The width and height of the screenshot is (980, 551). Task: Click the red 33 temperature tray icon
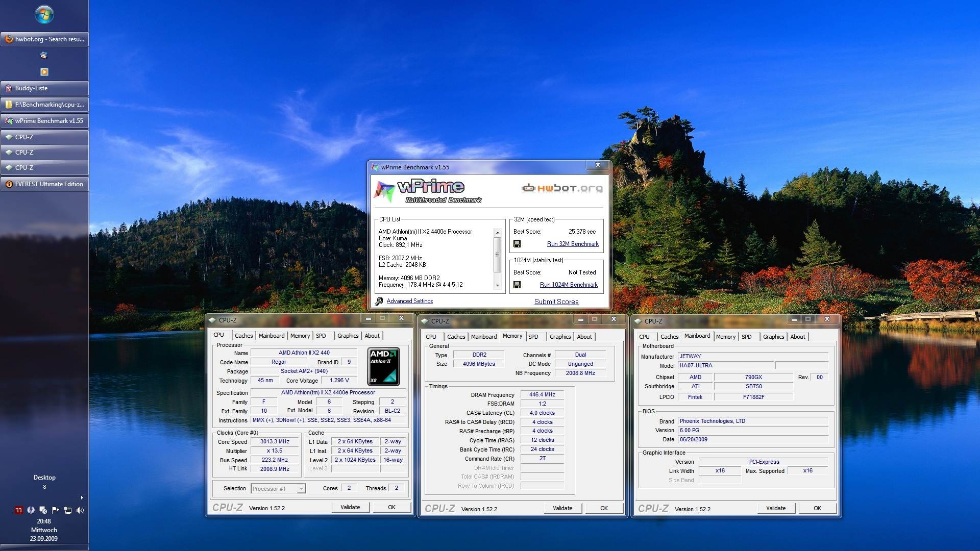19,510
